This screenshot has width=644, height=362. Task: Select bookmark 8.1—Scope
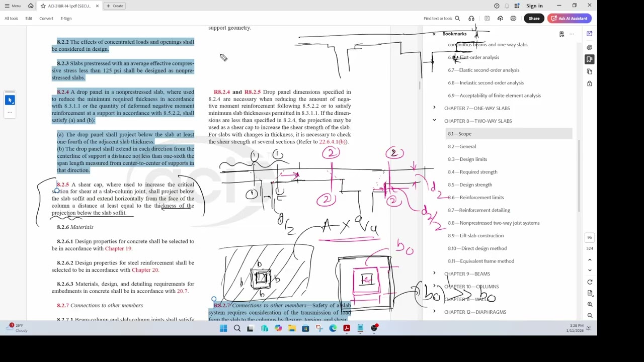459,134
